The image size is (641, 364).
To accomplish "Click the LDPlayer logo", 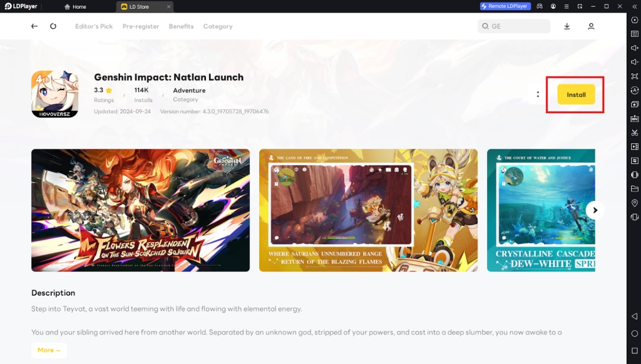I will tap(21, 6).
